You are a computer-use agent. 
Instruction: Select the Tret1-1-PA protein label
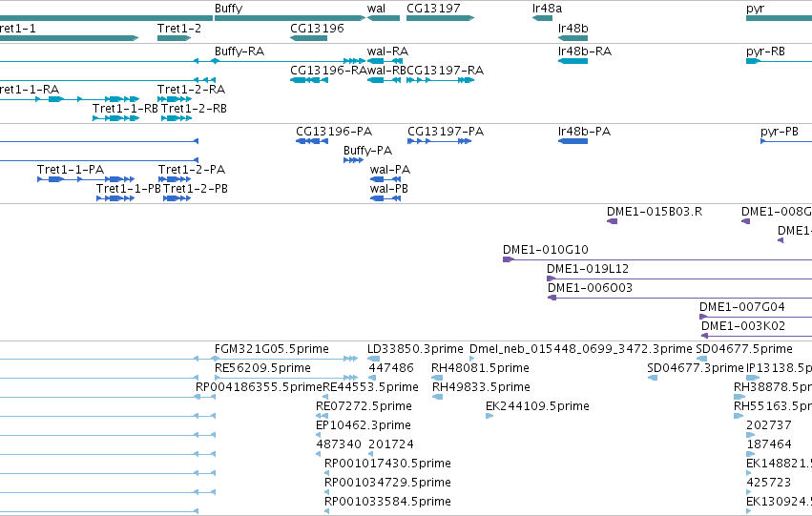click(71, 170)
